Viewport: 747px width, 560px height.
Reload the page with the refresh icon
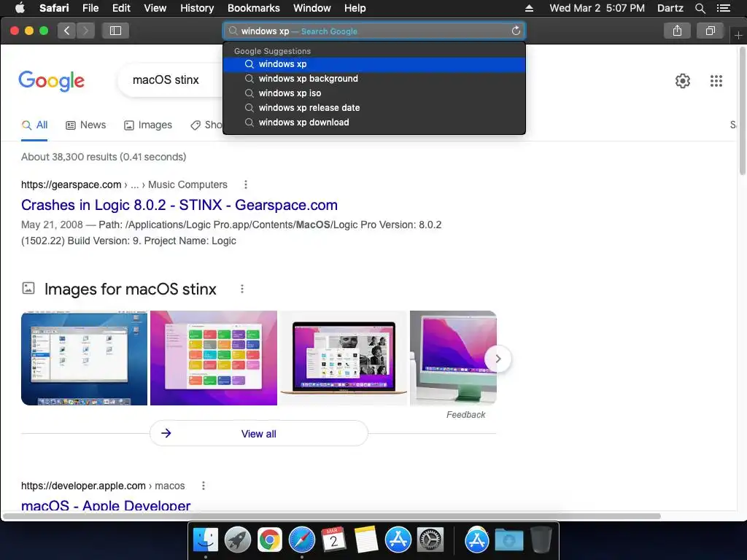click(516, 31)
